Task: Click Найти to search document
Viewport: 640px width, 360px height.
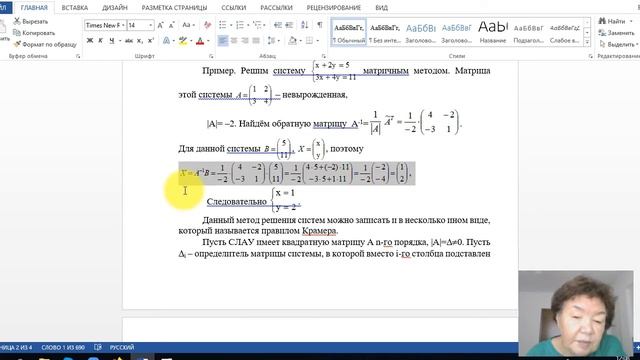Action: [x=612, y=21]
